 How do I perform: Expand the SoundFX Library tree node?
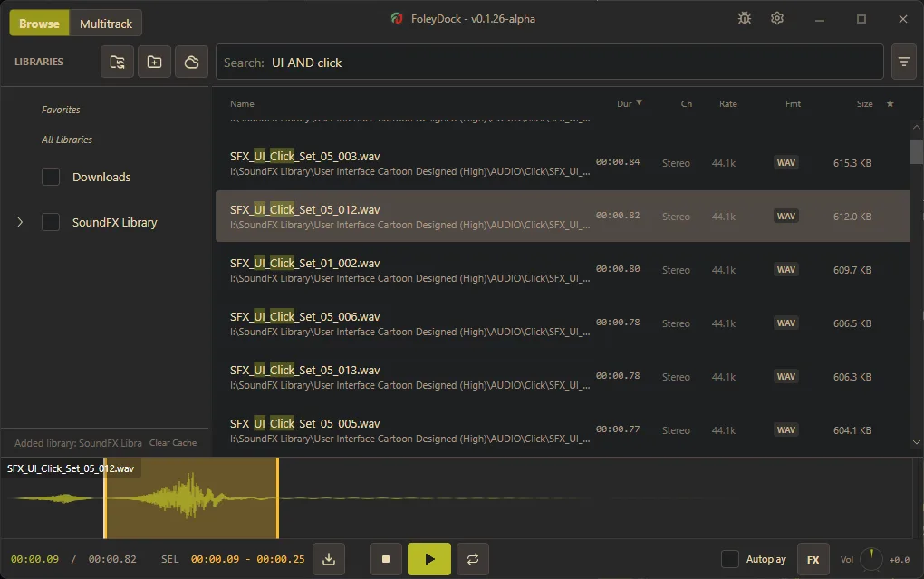20,222
